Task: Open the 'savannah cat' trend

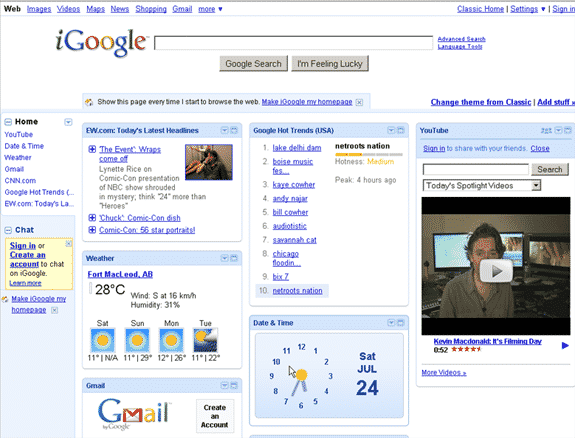Action: pos(294,240)
